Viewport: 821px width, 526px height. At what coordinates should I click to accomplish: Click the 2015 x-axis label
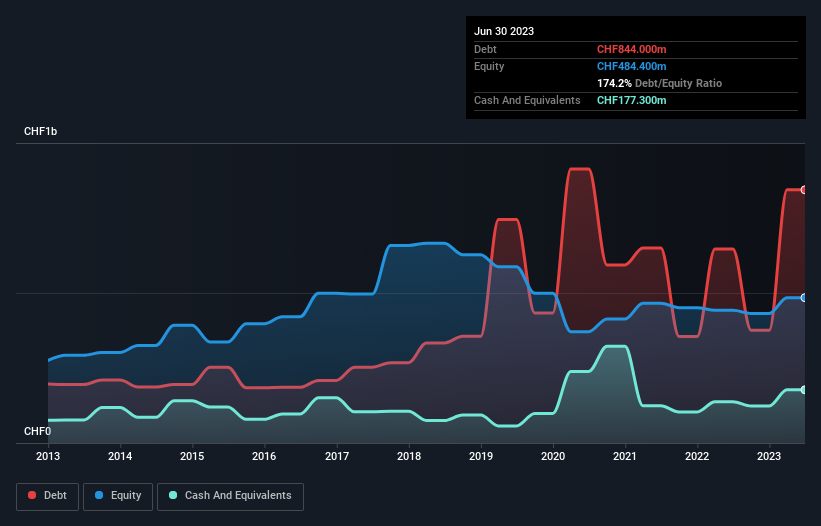click(192, 456)
